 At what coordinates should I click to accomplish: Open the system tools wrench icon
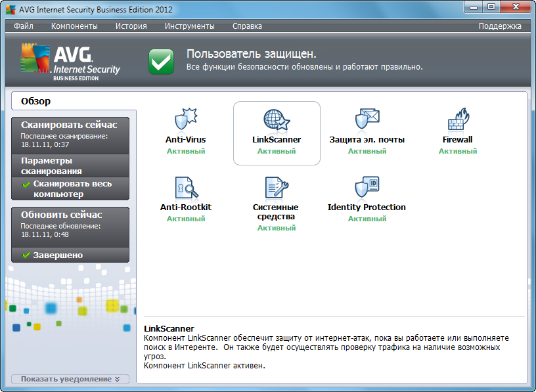pos(277,187)
